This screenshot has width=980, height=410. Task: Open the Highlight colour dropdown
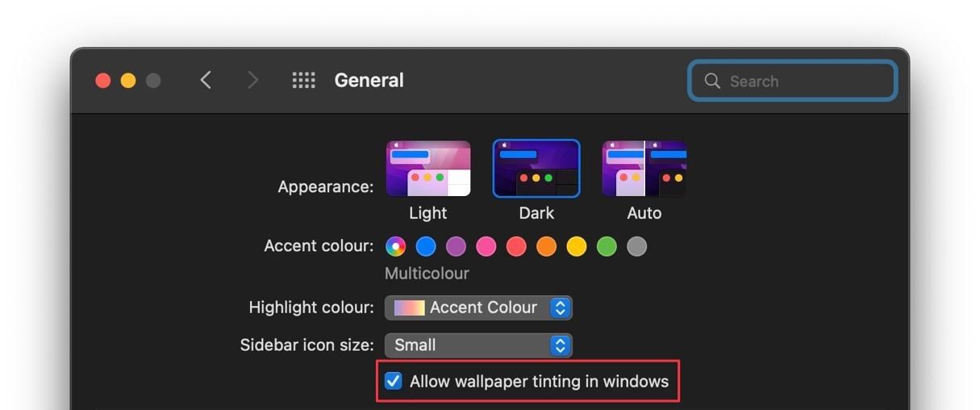coord(478,307)
